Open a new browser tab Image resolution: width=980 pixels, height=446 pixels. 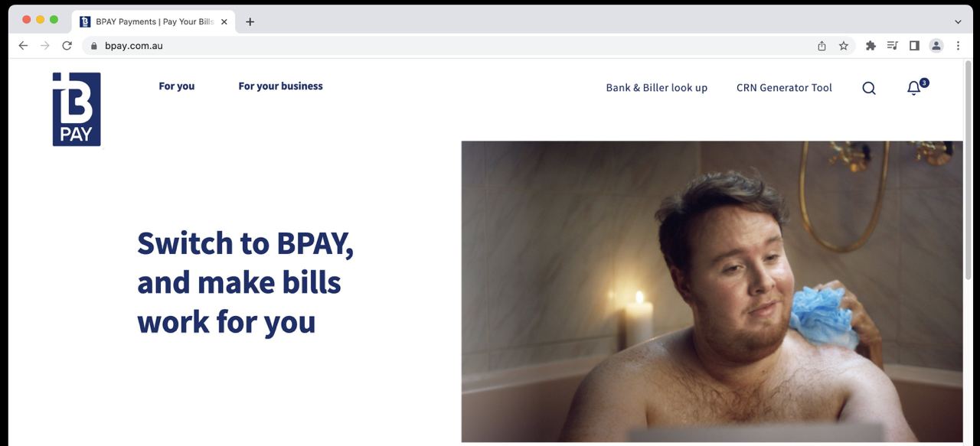[x=250, y=21]
